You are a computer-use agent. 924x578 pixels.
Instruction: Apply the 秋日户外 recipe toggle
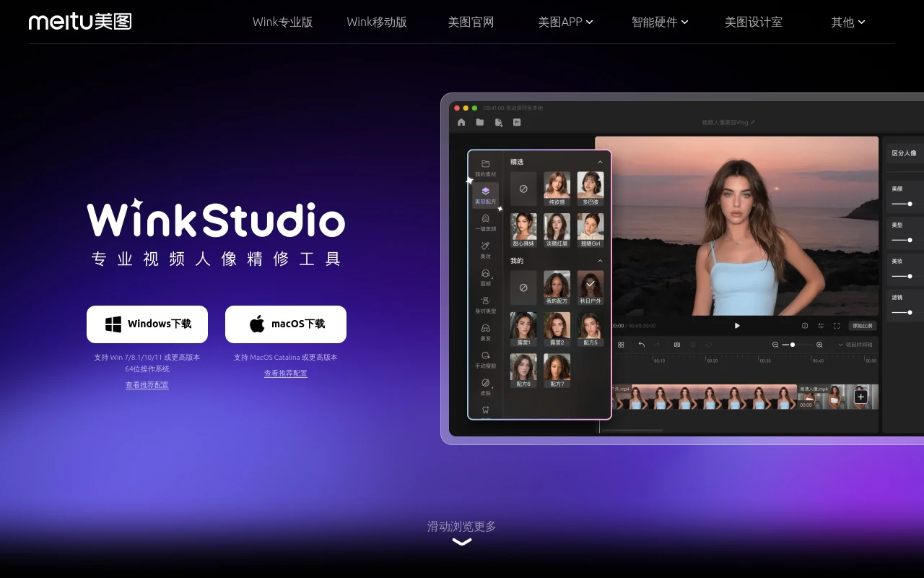coord(590,288)
